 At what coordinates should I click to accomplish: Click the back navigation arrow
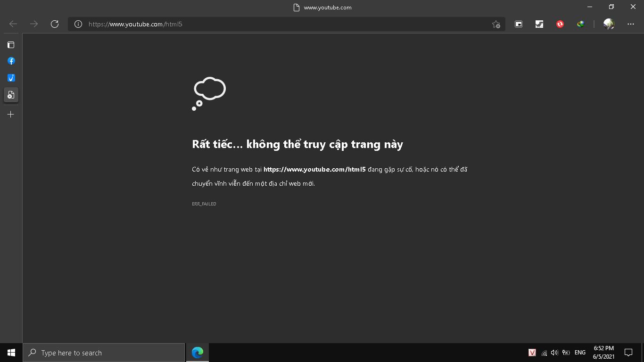(x=13, y=24)
